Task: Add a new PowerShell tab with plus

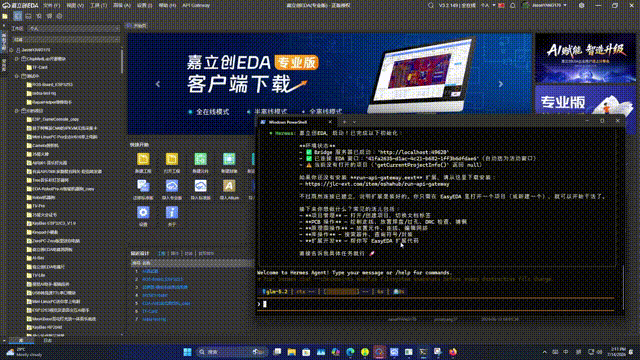Action: pos(344,122)
